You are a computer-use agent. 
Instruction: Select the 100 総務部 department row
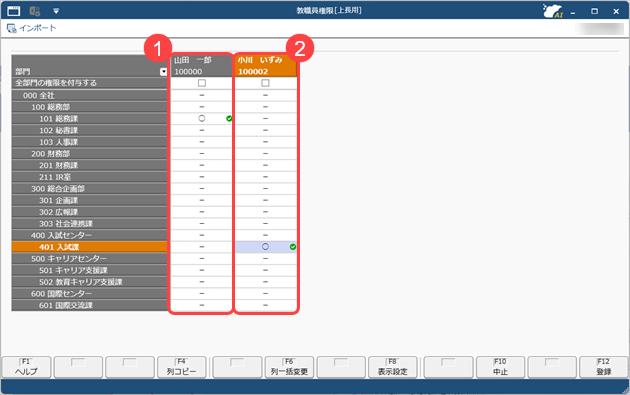(x=89, y=107)
